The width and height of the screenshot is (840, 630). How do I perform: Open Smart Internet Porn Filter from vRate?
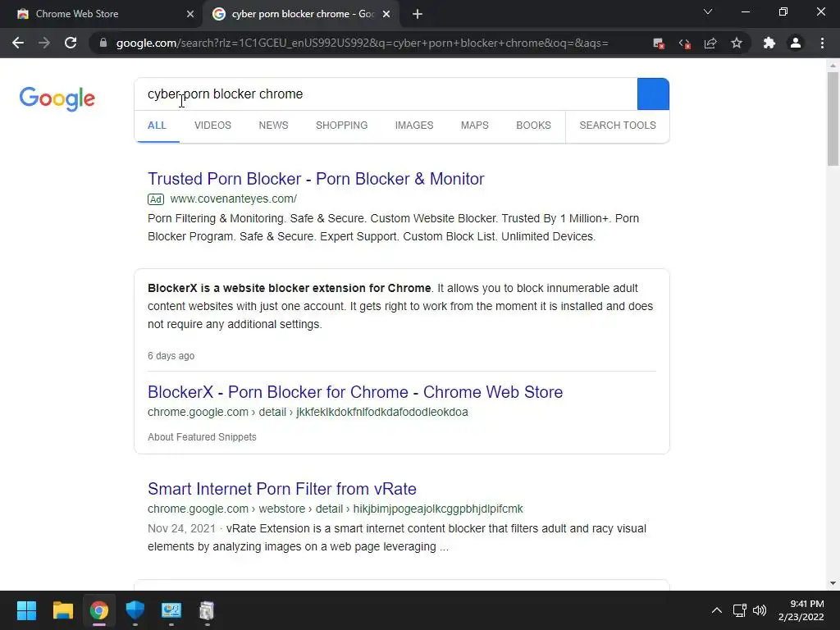point(282,489)
